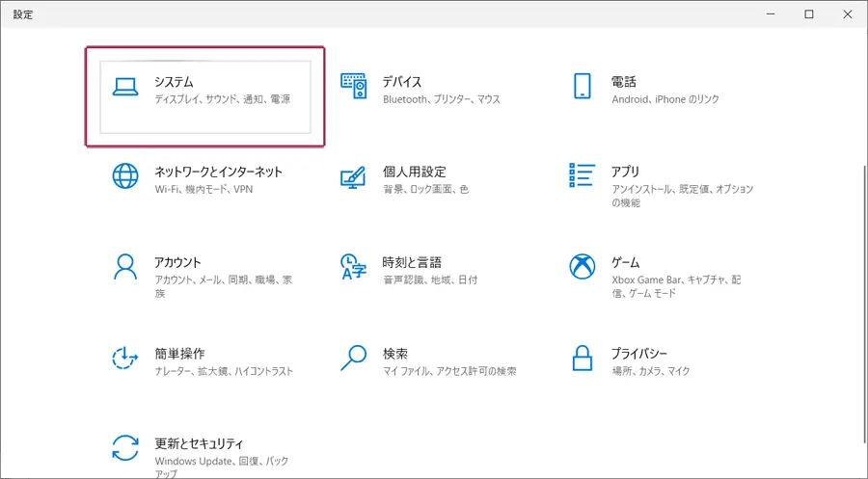Open the 更新とセキュリティ label

pos(199,443)
